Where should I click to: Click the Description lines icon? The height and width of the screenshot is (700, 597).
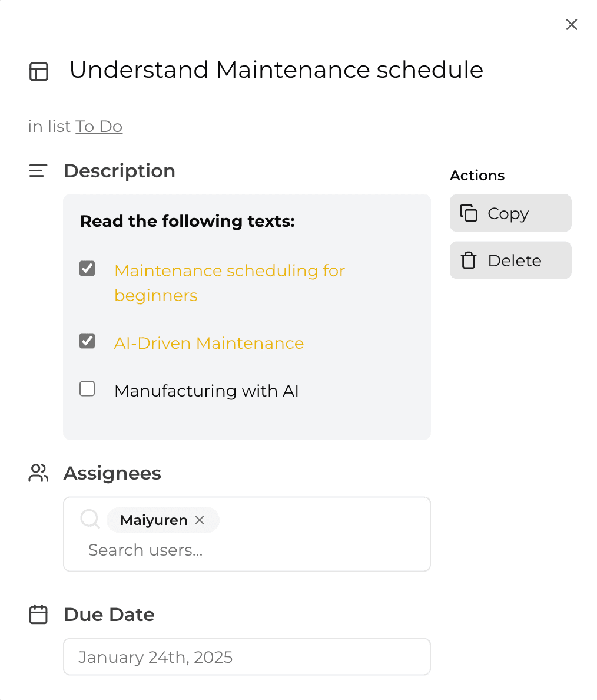coord(38,171)
